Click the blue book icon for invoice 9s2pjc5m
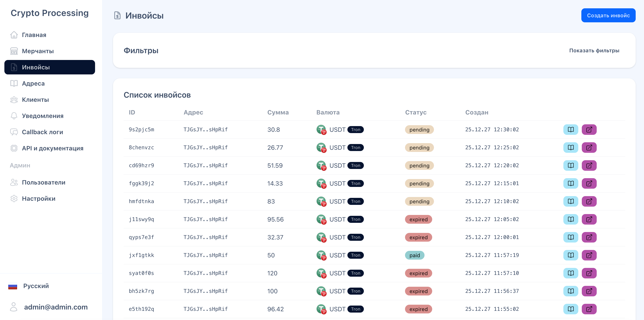The height and width of the screenshot is (320, 644). click(570, 129)
